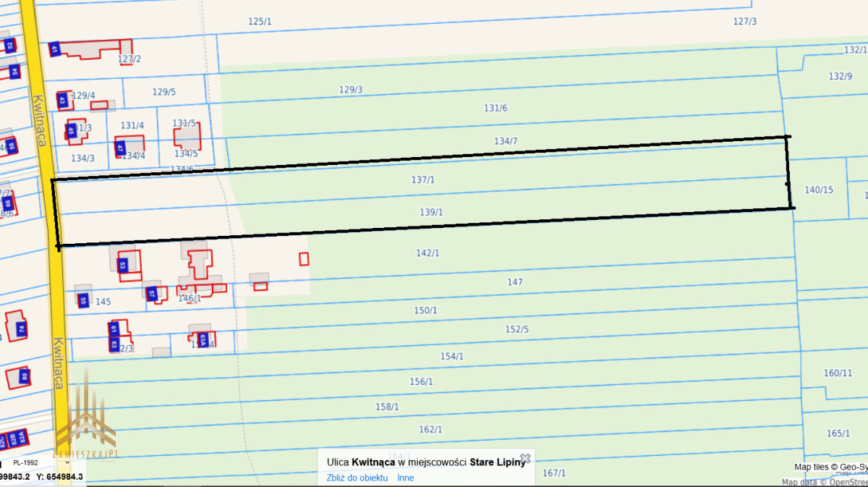Close the Ulica Kwitnąca info popup
This screenshot has width=868, height=487.
coord(526,458)
